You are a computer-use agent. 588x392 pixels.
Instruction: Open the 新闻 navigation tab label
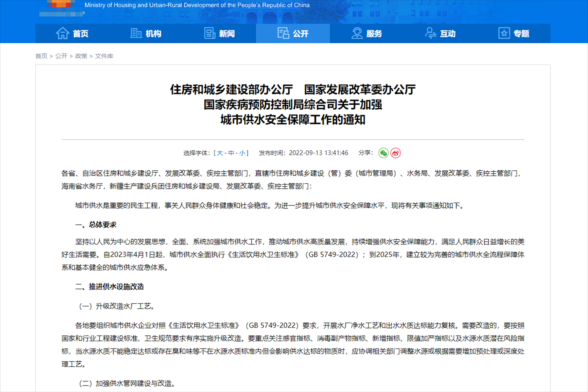tap(227, 34)
